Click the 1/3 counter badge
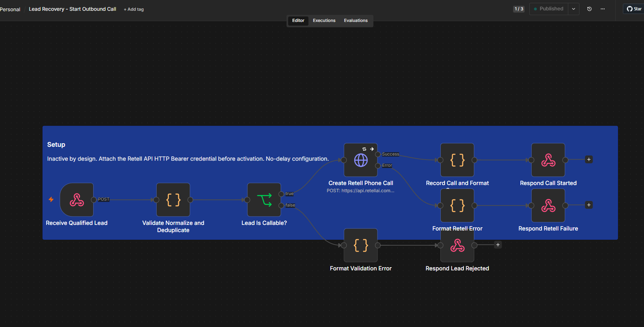This screenshot has height=327, width=644. pyautogui.click(x=519, y=9)
